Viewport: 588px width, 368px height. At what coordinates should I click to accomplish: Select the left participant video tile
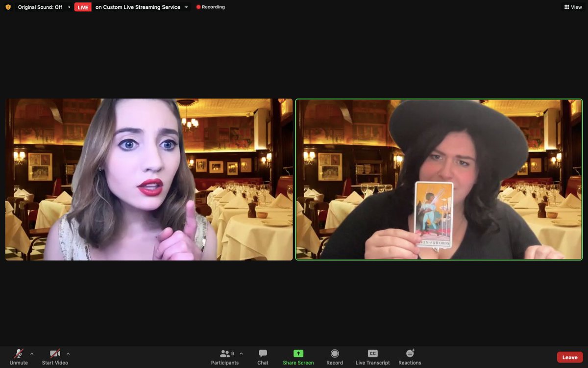[x=149, y=180]
